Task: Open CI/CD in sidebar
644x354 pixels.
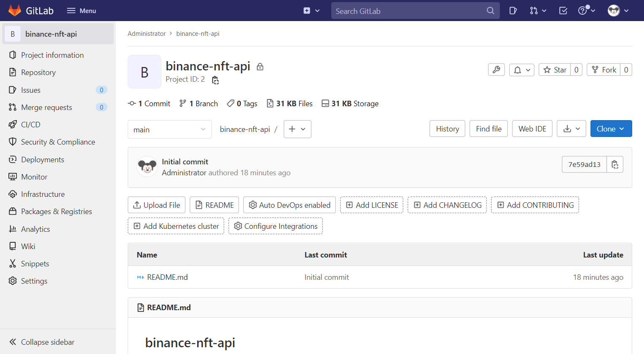Action: (58, 125)
